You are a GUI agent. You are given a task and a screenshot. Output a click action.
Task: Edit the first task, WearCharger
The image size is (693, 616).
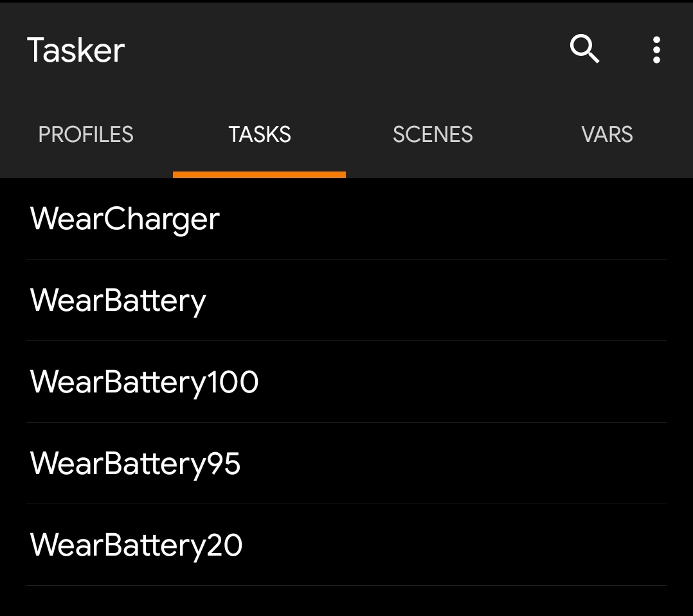pos(125,219)
